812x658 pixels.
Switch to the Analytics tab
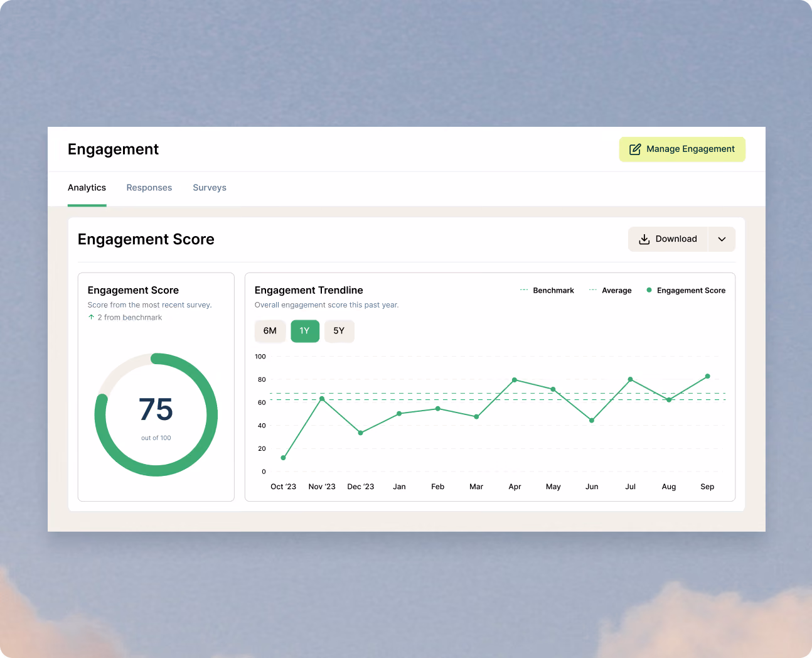[87, 188]
